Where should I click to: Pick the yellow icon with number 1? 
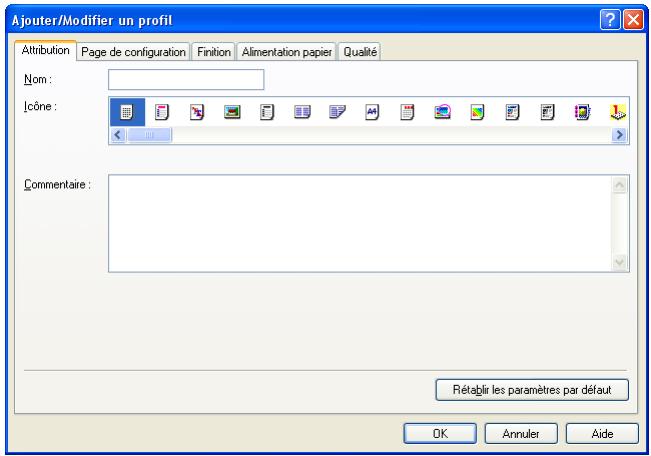[618, 112]
